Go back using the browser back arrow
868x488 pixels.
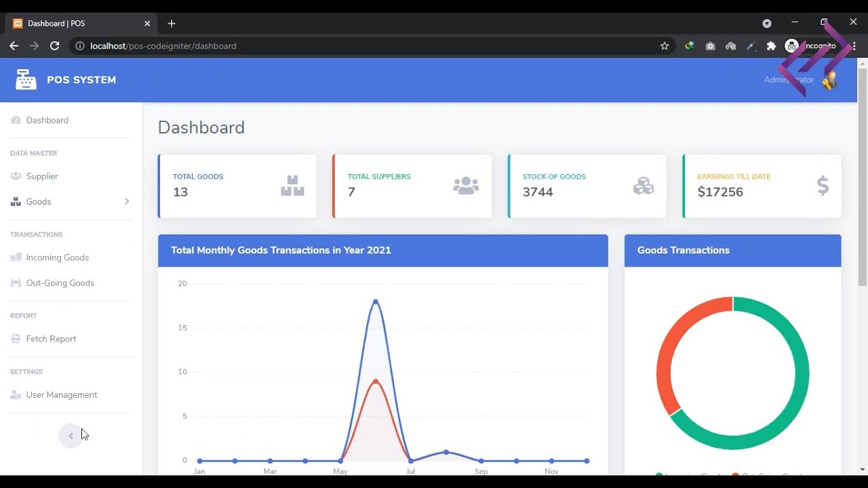click(14, 46)
